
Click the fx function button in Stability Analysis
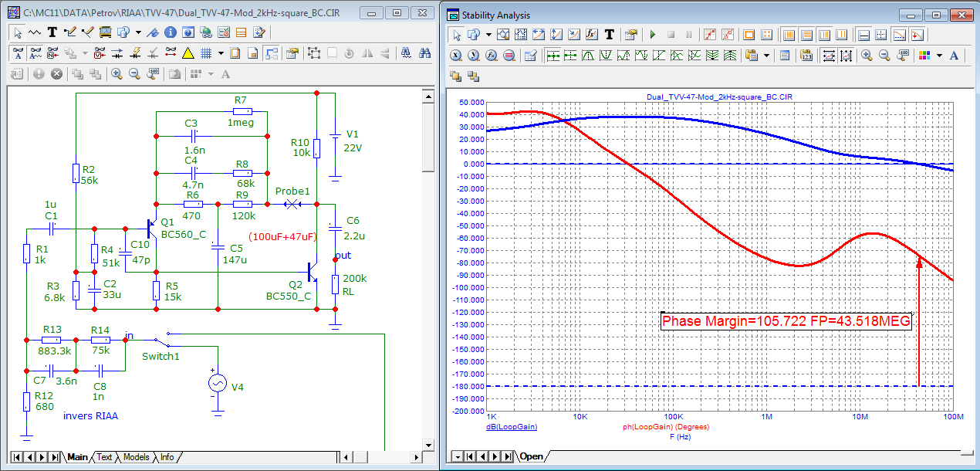591,35
